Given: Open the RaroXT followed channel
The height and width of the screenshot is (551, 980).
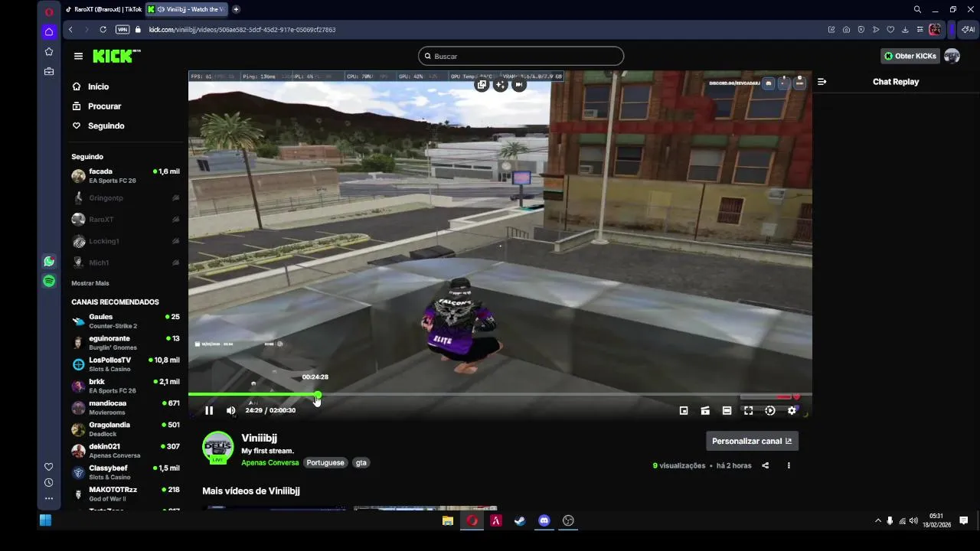Looking at the screenshot, I should 126,220.
